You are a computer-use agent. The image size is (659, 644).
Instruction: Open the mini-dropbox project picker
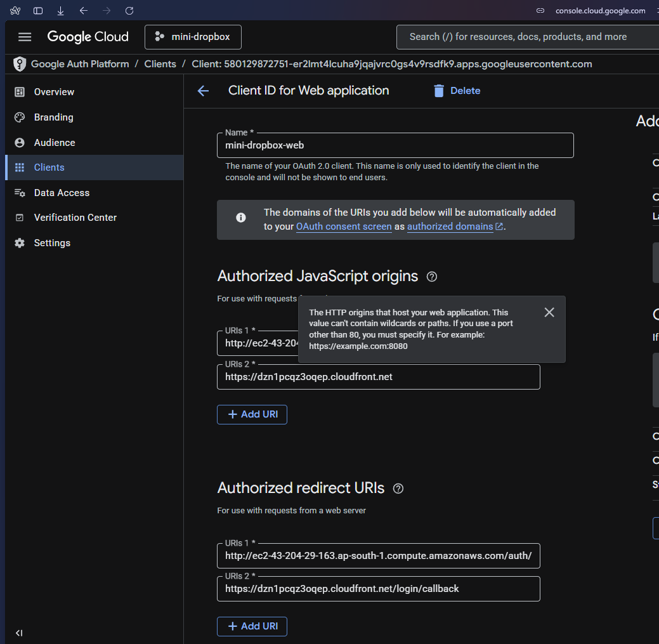(x=193, y=37)
